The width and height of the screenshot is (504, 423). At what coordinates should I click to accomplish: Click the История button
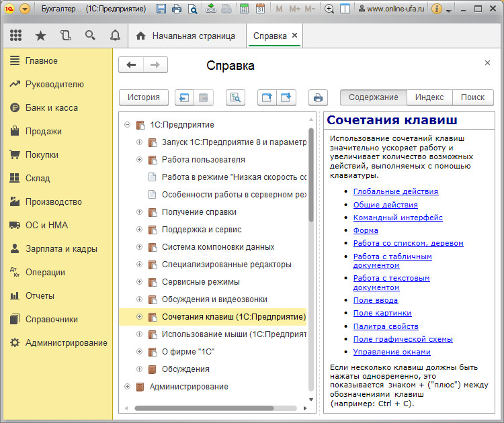[143, 97]
